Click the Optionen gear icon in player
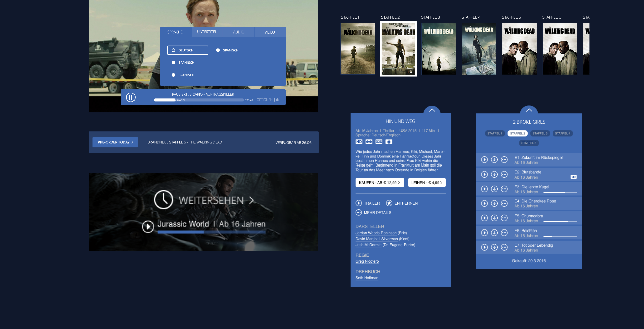 click(277, 100)
